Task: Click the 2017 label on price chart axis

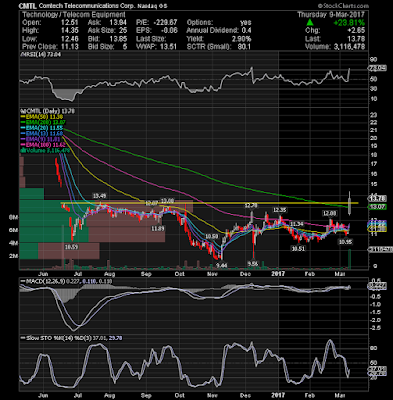Action: (x=278, y=274)
